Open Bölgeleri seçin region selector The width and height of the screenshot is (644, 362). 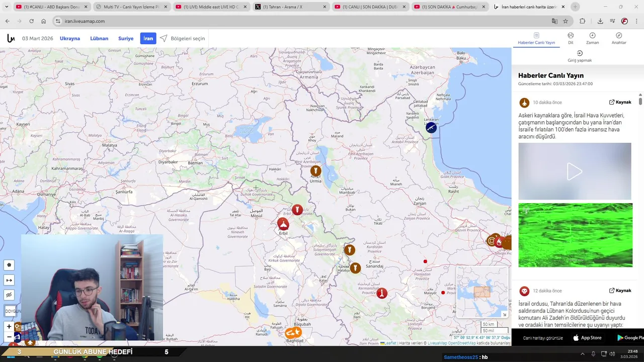(x=182, y=38)
